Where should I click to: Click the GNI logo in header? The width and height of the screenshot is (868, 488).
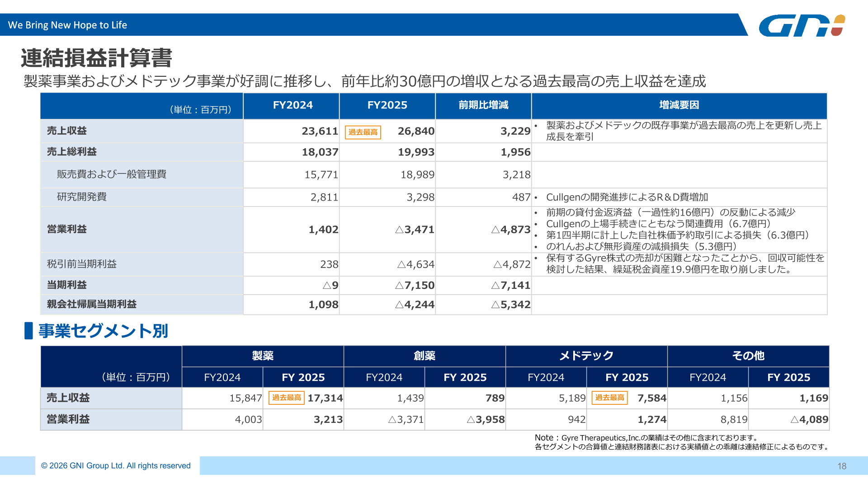click(x=802, y=25)
